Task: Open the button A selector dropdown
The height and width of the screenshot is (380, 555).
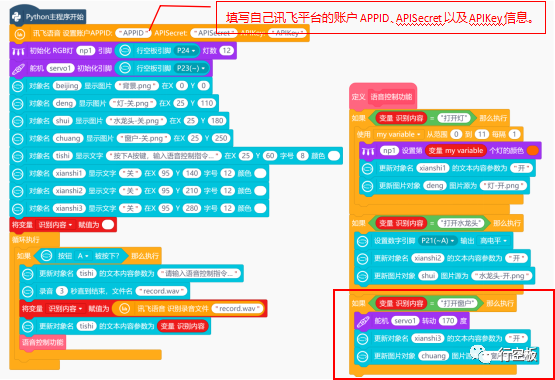Action: tap(83, 256)
